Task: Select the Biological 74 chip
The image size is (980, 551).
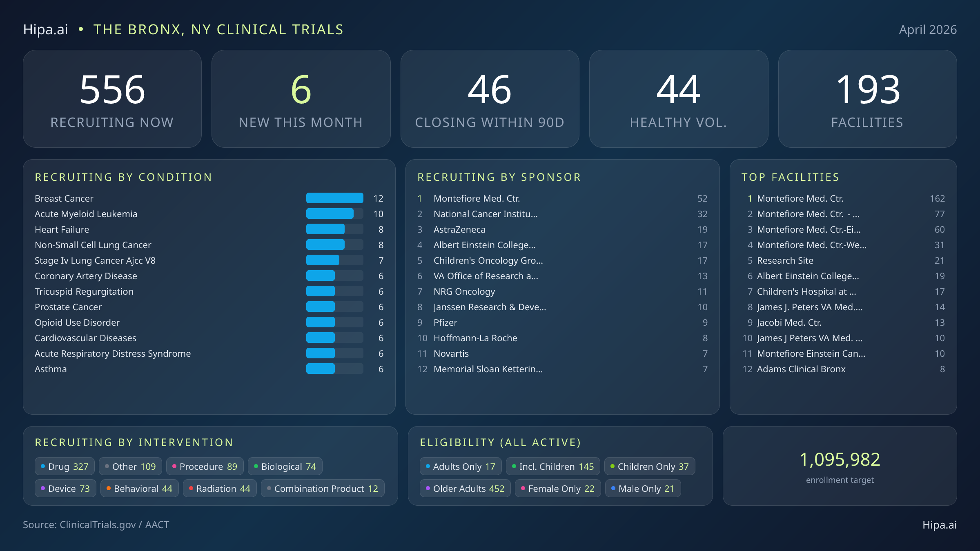Action: tap(285, 467)
